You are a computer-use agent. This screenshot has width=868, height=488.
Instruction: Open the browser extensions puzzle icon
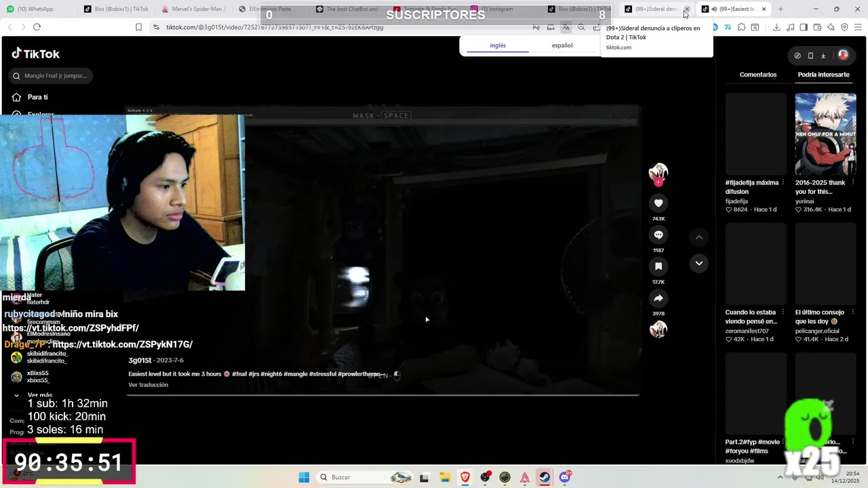coord(742,27)
